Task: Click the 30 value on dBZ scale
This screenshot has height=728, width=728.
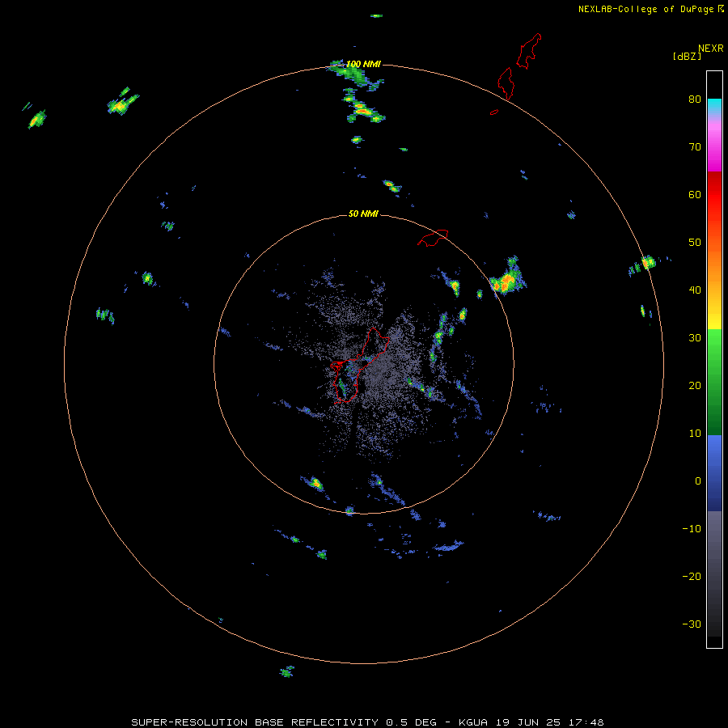Action: 695,337
